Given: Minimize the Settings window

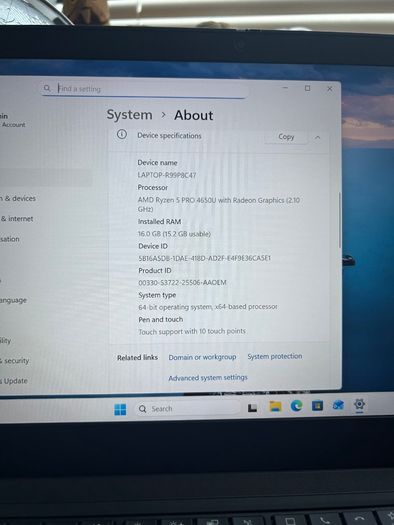Looking at the screenshot, I should pos(285,88).
